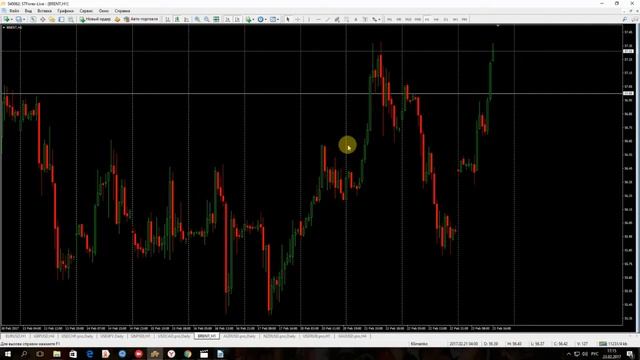Select the trendline drawing tool
640x360 pixels.
[328, 19]
